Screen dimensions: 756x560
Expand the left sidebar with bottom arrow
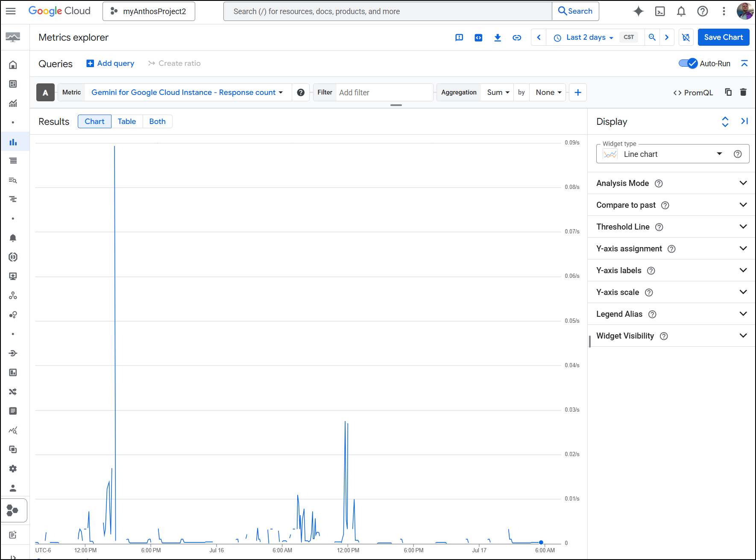point(13,557)
